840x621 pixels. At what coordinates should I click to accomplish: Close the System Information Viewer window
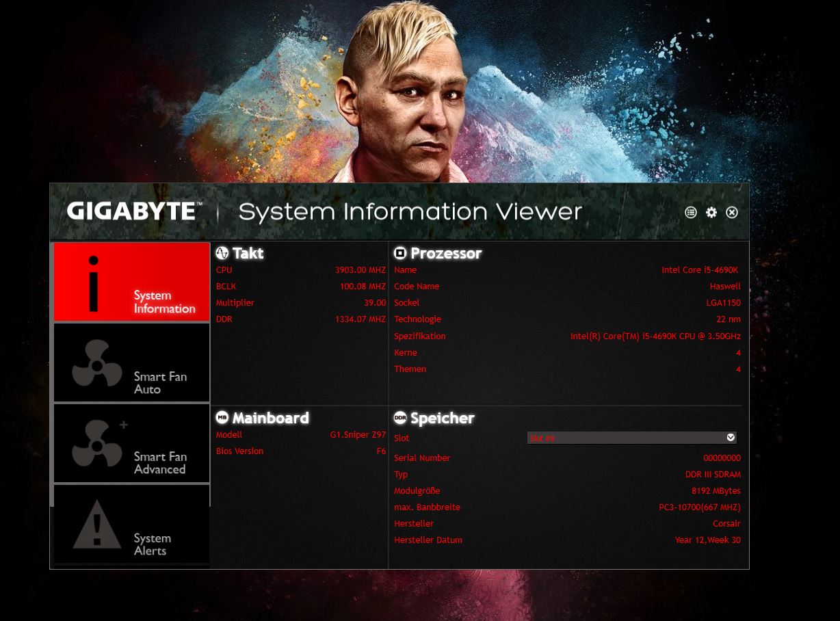(x=732, y=213)
